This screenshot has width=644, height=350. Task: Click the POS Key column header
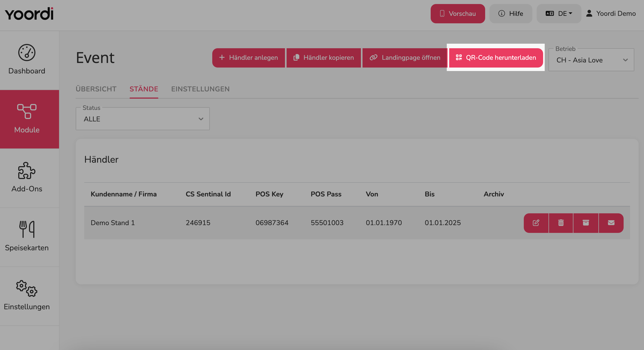269,194
